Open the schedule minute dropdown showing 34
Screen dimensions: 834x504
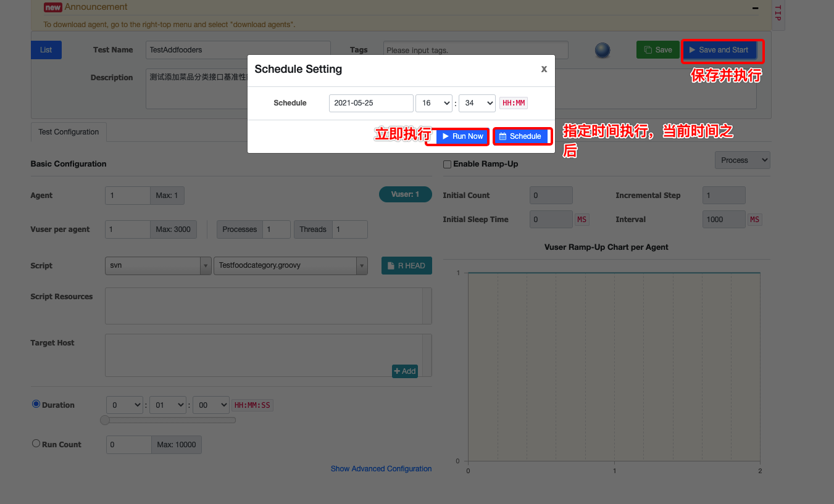477,103
